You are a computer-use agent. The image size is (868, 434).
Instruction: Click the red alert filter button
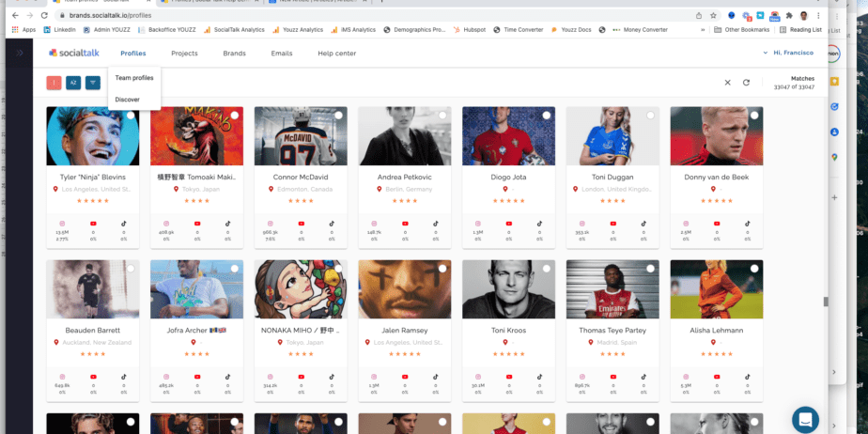[54, 83]
